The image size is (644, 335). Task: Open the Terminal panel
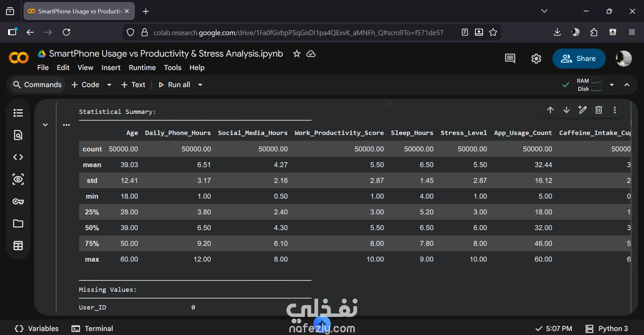pyautogui.click(x=92, y=329)
